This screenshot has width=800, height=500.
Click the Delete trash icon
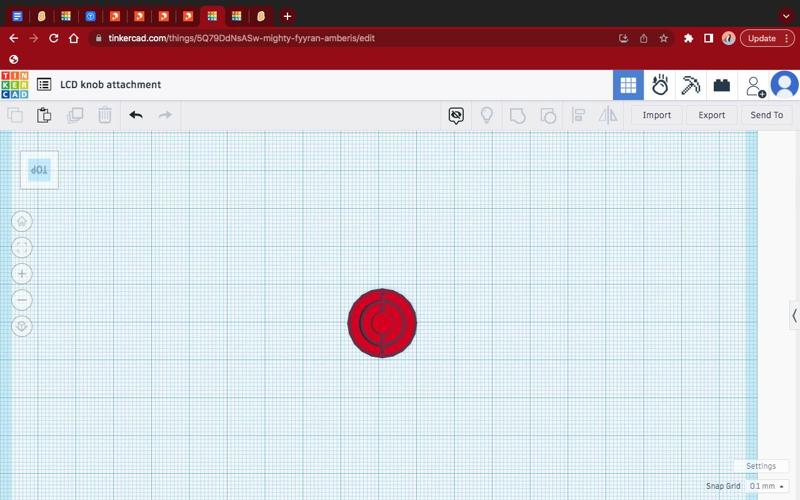[x=105, y=115]
